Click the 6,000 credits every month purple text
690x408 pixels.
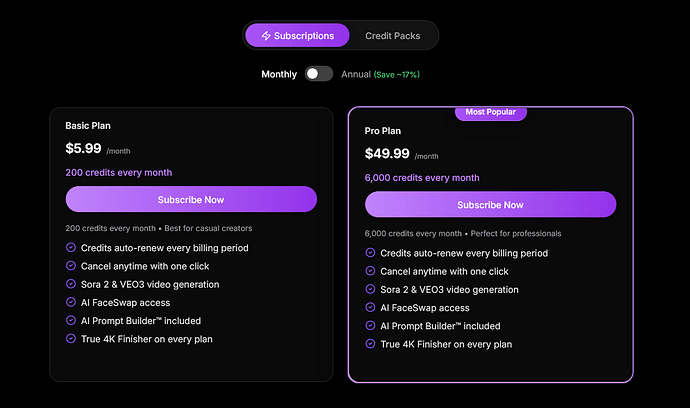[422, 178]
